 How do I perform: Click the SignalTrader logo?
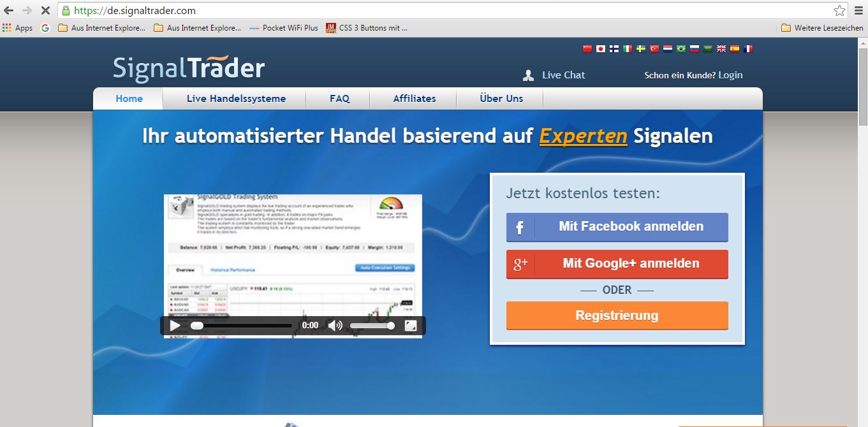[x=189, y=69]
